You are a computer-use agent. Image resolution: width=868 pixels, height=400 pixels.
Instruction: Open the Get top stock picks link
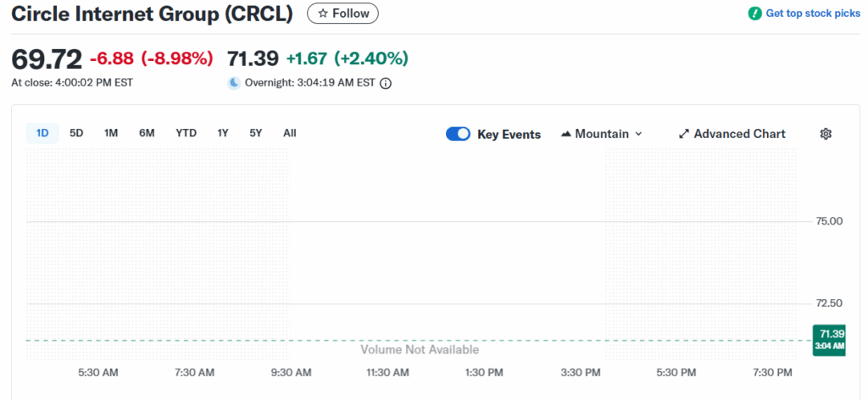tap(813, 14)
